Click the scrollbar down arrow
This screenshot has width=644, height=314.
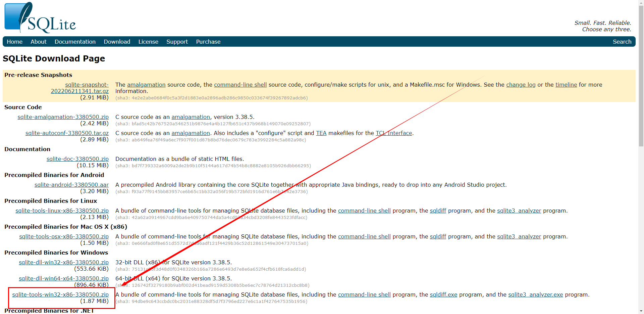point(641,311)
